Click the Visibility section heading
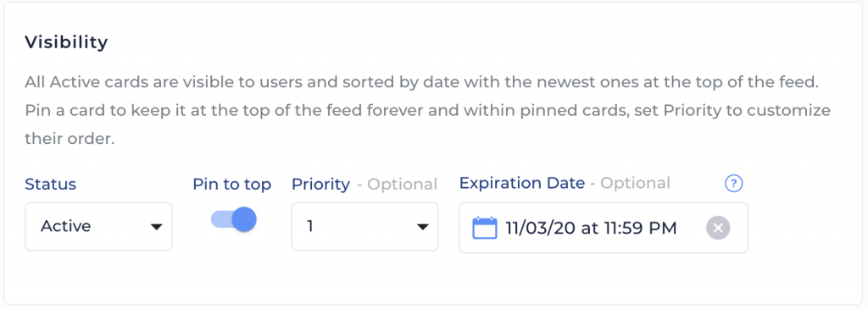The width and height of the screenshot is (868, 309). tap(66, 42)
